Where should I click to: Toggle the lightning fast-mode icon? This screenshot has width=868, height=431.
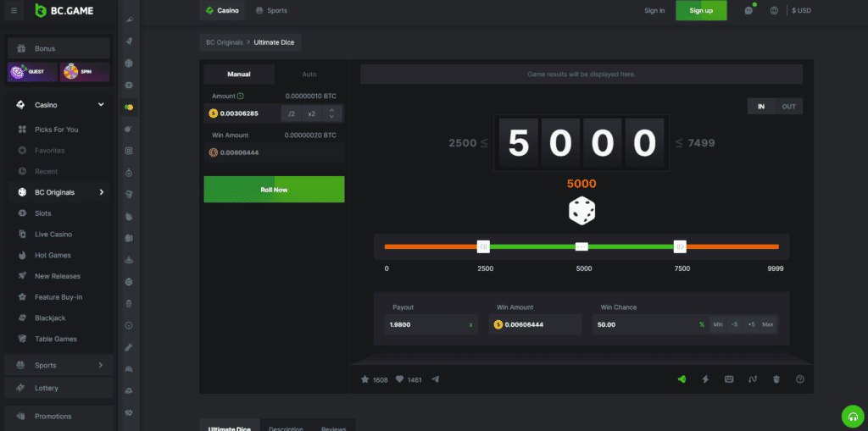(x=705, y=379)
